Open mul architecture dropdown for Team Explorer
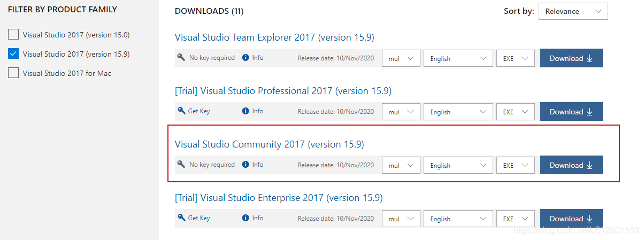This screenshot has height=240, width=644. pos(401,58)
